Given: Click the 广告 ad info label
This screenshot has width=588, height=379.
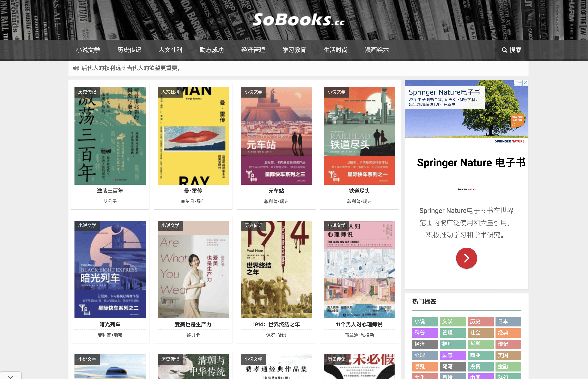Looking at the screenshot, I should [x=518, y=83].
